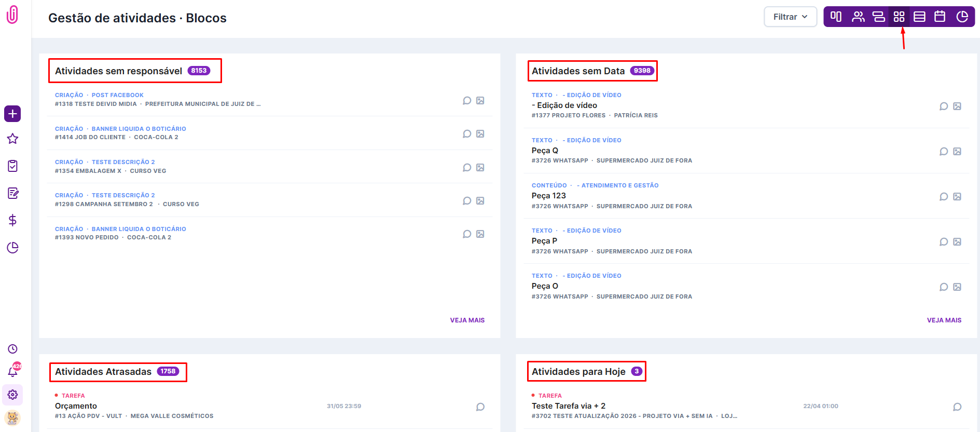Viewport: 980px width, 432px height.
Task: Open favorites star in the sidebar
Action: coord(12,139)
